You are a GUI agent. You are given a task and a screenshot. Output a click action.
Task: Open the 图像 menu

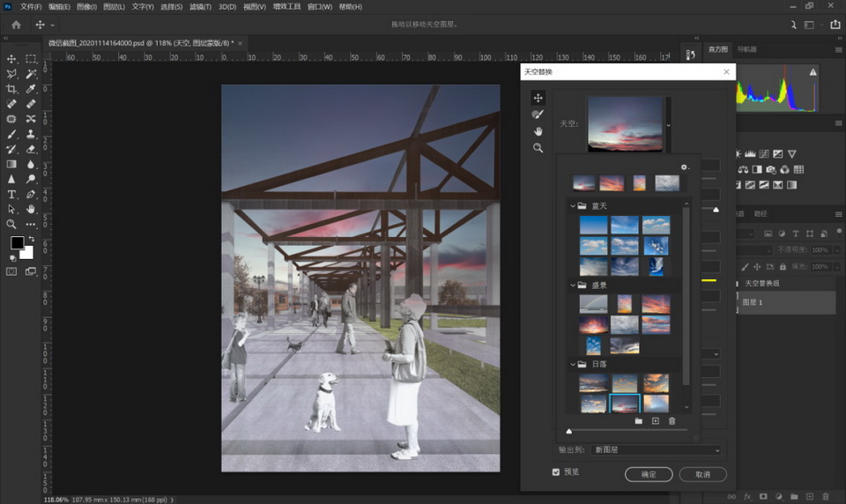click(86, 7)
